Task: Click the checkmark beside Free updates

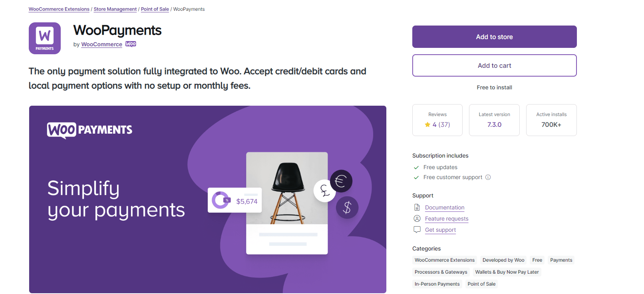Action: (x=416, y=168)
